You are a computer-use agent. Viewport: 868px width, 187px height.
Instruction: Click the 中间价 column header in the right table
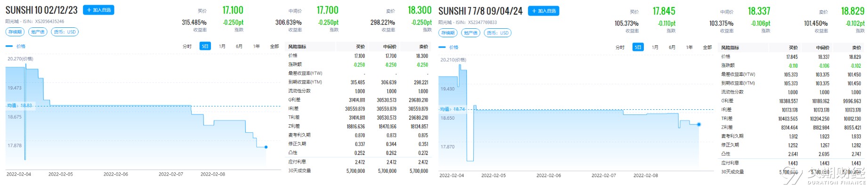pyautogui.click(x=822, y=48)
